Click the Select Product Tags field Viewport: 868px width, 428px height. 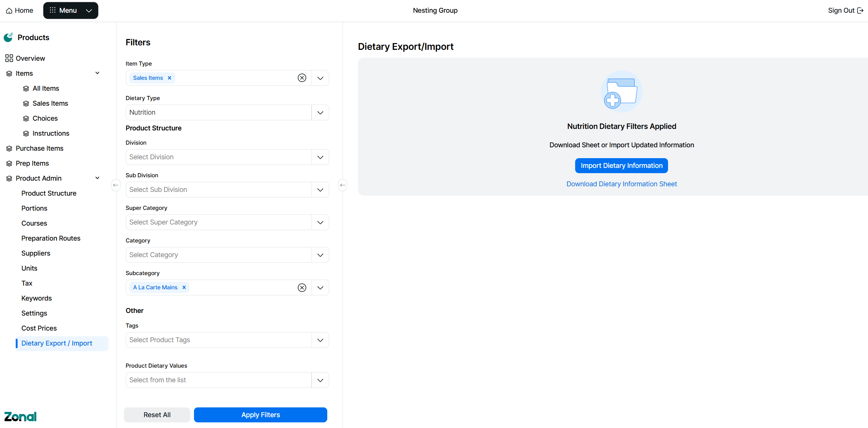coord(219,340)
